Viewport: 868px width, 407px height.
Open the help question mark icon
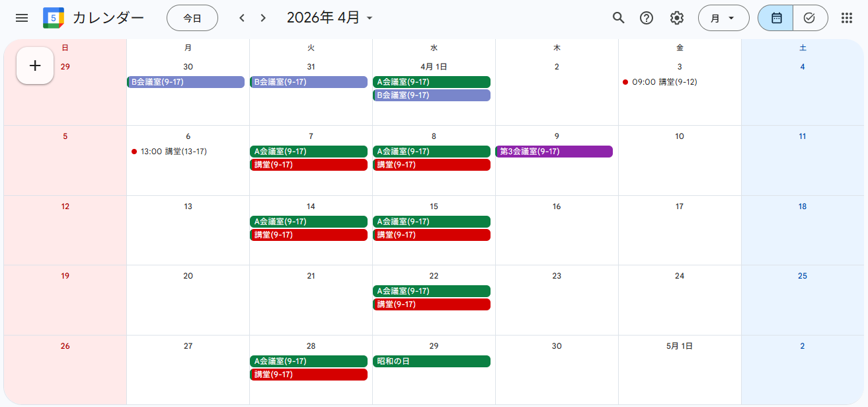pos(647,18)
